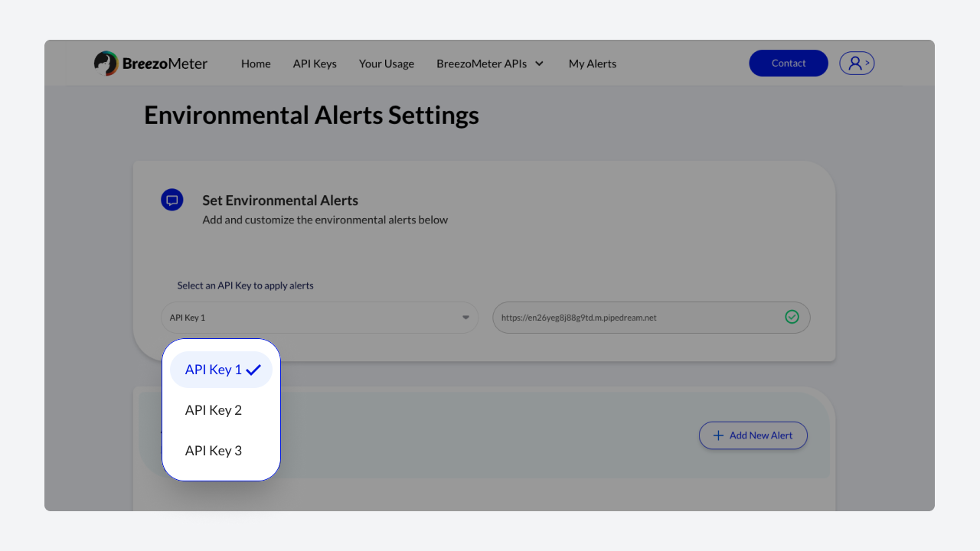This screenshot has height=551, width=980.
Task: Click the caret arrow in the API Key select box
Action: tap(465, 318)
